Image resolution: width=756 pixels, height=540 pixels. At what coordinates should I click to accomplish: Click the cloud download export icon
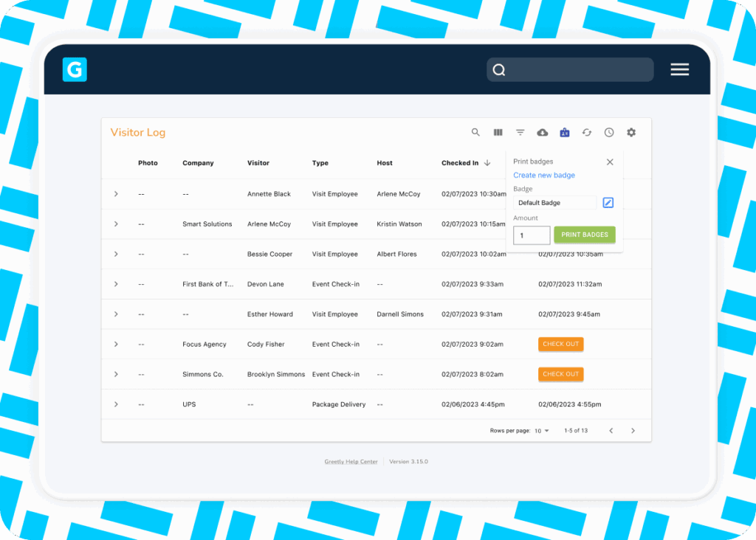543,133
